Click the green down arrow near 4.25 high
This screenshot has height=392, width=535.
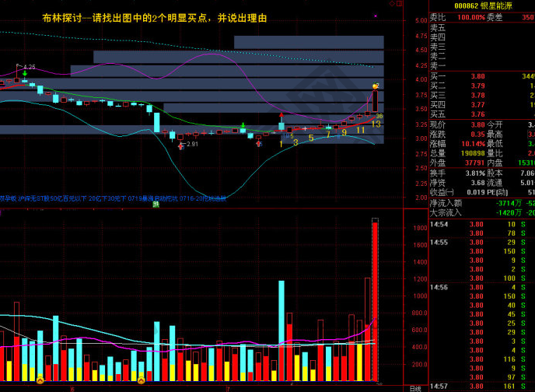coord(25,73)
